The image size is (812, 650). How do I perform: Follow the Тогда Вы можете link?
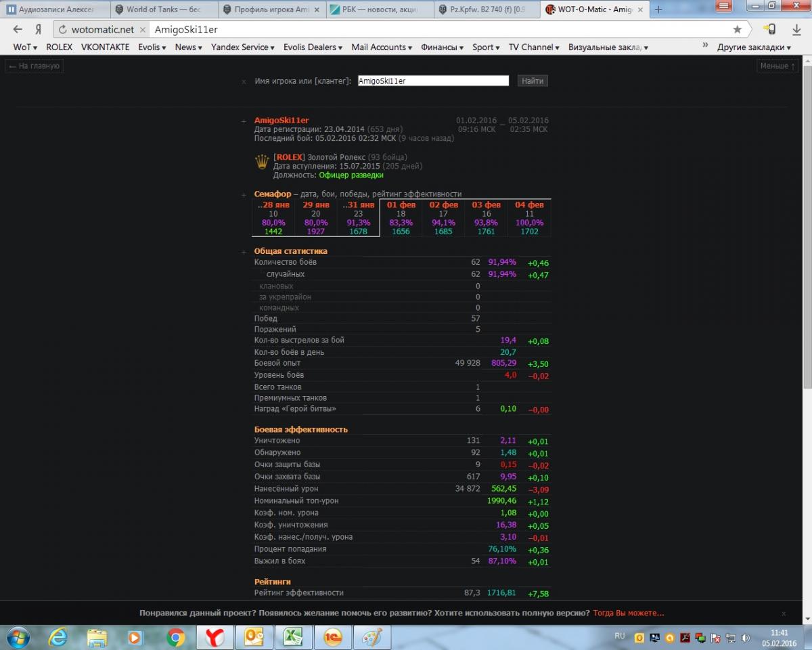click(629, 613)
